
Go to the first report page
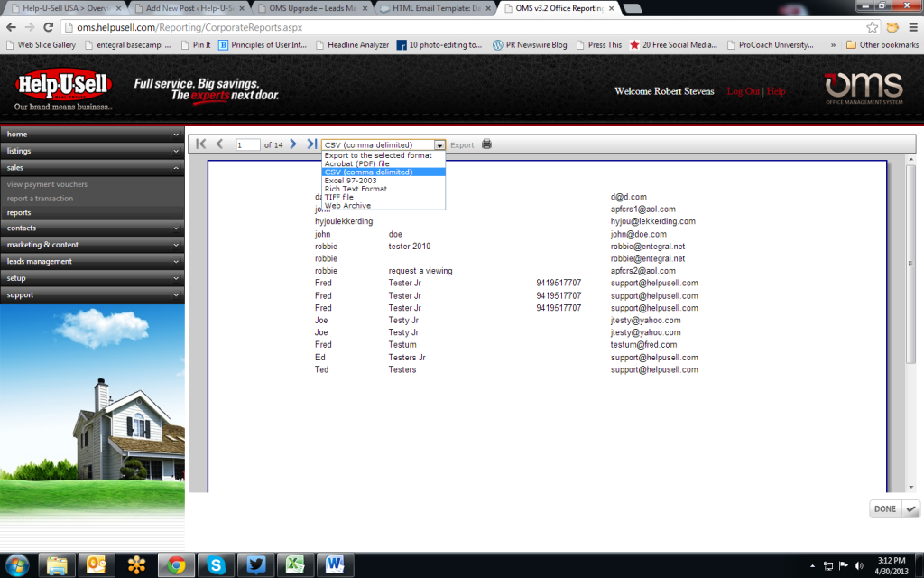click(x=200, y=144)
